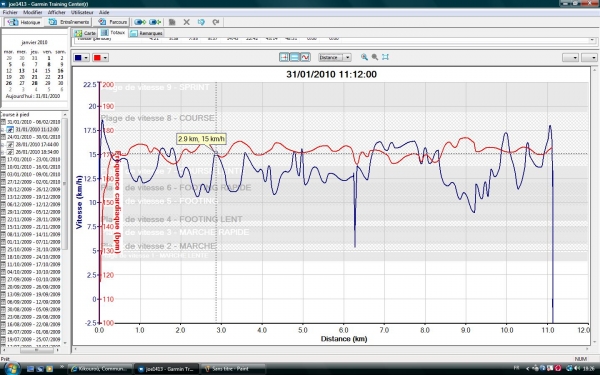Click the fit graph to window icon
The height and width of the screenshot is (375, 600).
coord(385,57)
